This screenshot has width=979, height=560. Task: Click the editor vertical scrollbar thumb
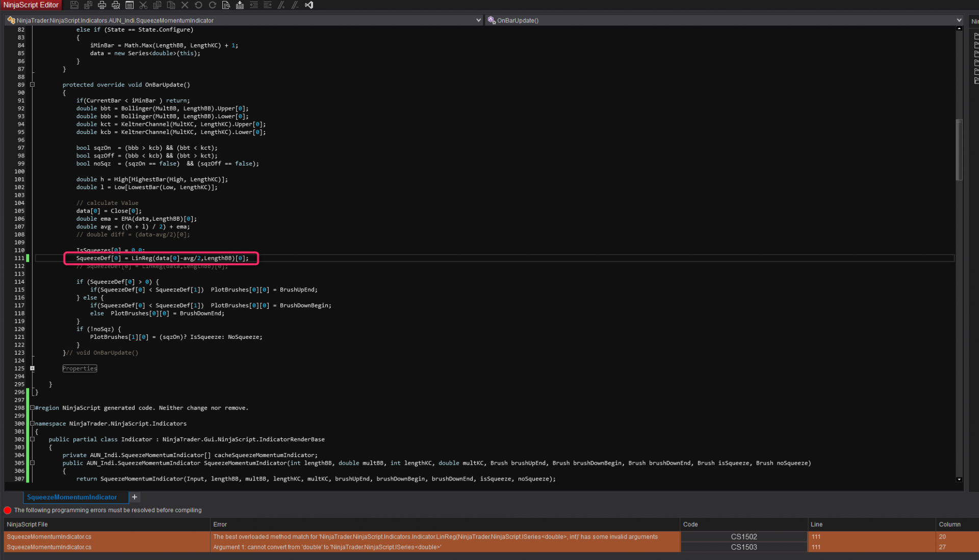959,150
